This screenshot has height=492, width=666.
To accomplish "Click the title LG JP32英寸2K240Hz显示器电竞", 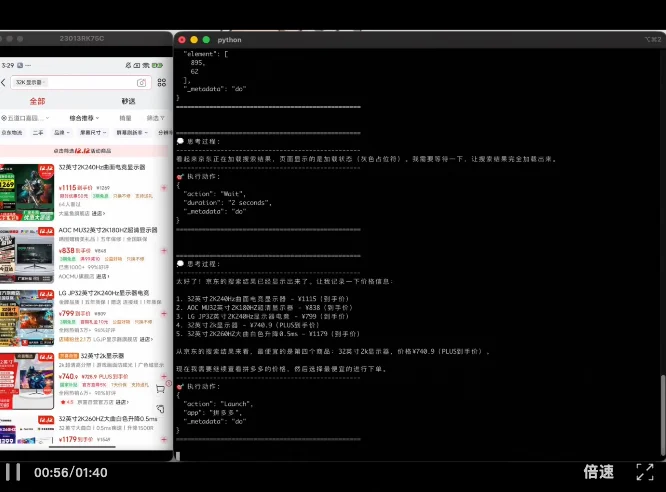I will (104, 293).
